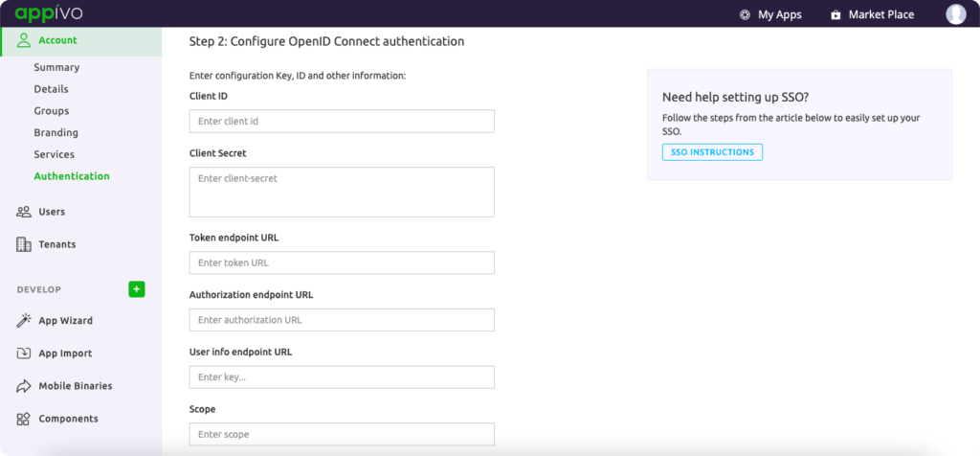Open Market Place in the top bar

coord(881,15)
